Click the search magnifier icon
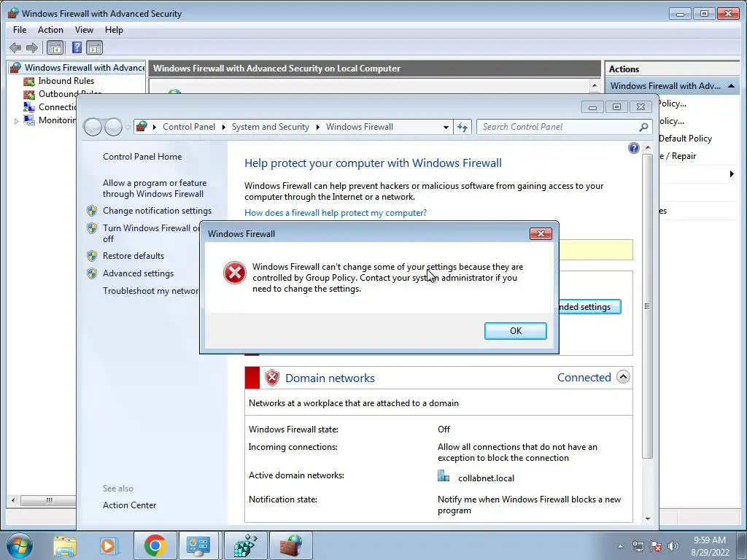 (x=643, y=127)
